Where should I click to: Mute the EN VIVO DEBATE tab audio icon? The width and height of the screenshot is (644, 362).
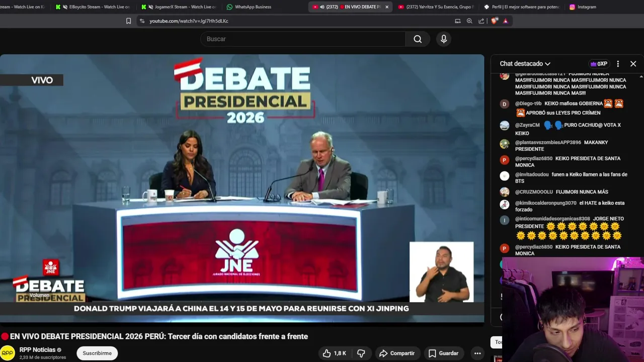pyautogui.click(x=322, y=7)
